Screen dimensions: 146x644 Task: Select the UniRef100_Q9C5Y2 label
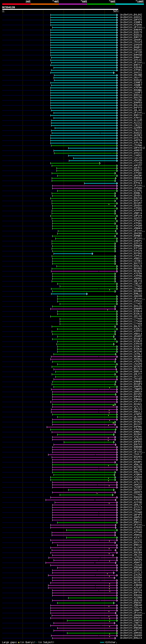131,168
